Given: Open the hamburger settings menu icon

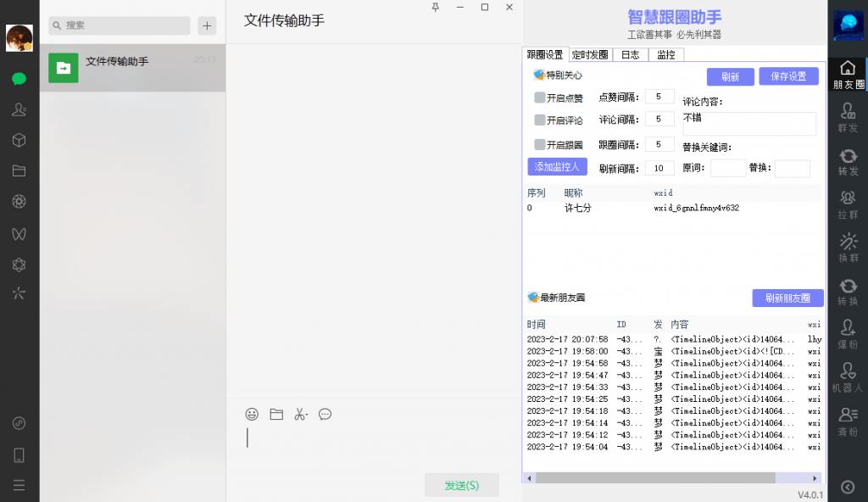Looking at the screenshot, I should click(19, 485).
